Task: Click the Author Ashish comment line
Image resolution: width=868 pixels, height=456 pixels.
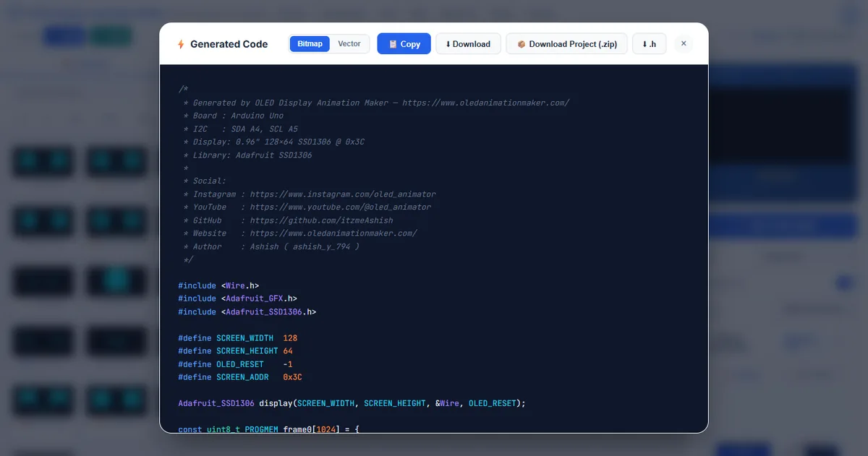Action: [x=272, y=246]
